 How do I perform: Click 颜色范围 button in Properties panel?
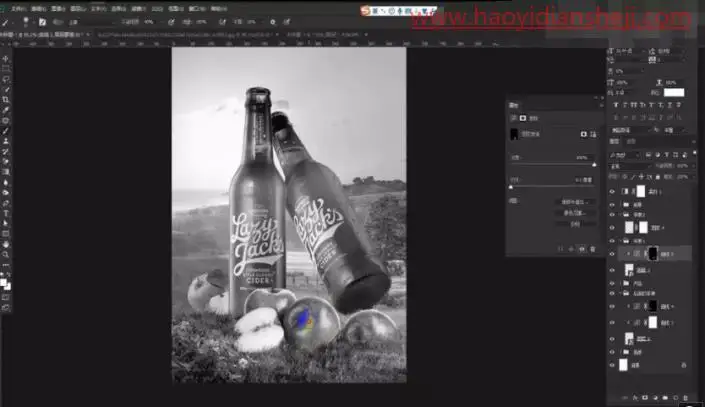click(x=575, y=213)
